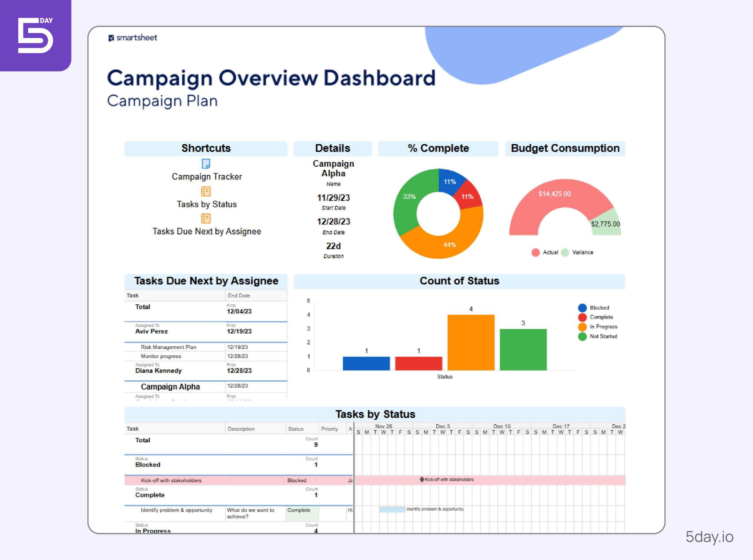Click the red Complete bar in chart
The width and height of the screenshot is (753, 560).
coord(419,364)
